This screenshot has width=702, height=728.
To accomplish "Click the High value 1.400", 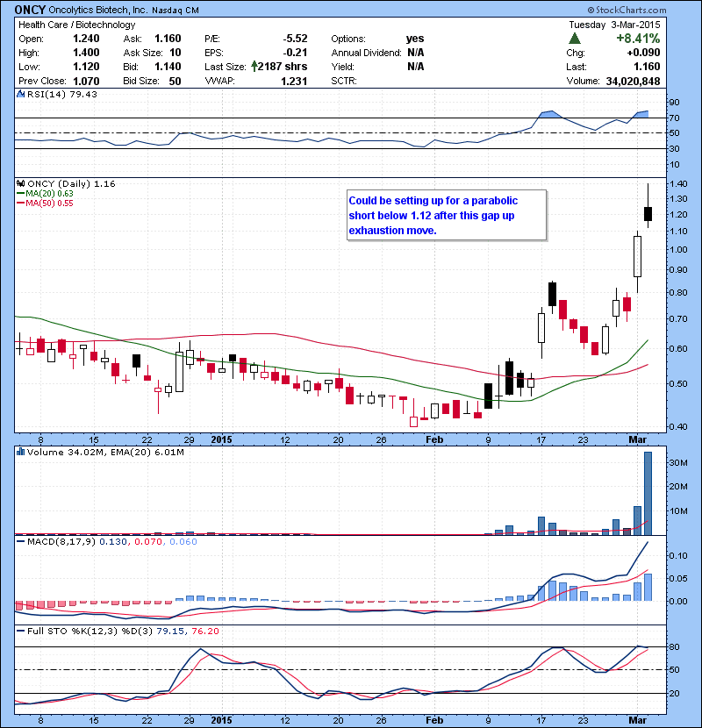I will coord(86,53).
